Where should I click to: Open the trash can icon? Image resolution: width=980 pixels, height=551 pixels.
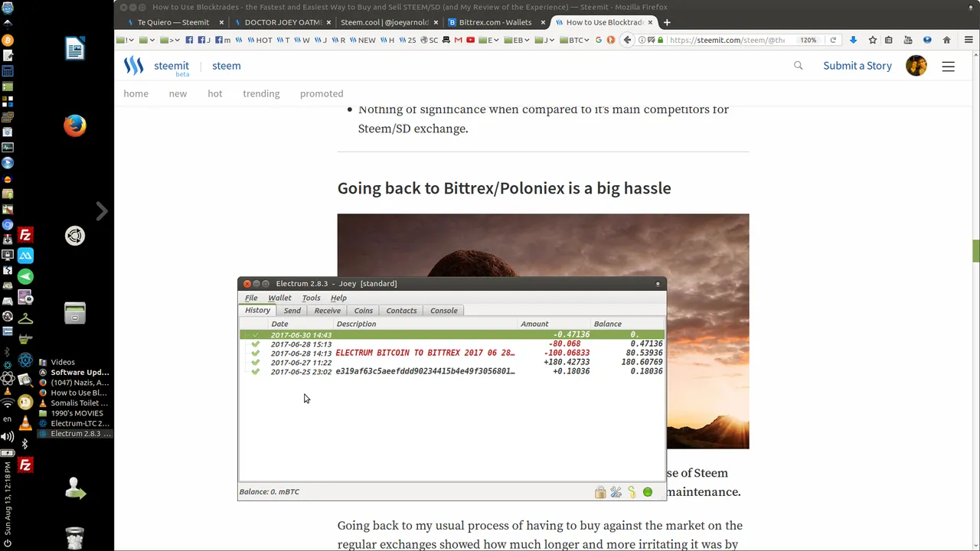pos(75,538)
